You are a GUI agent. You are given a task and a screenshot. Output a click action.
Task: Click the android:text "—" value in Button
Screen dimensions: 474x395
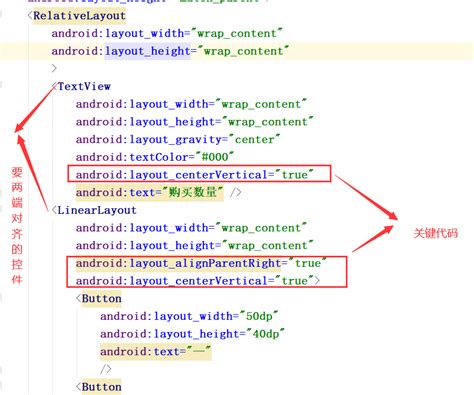[198, 351]
